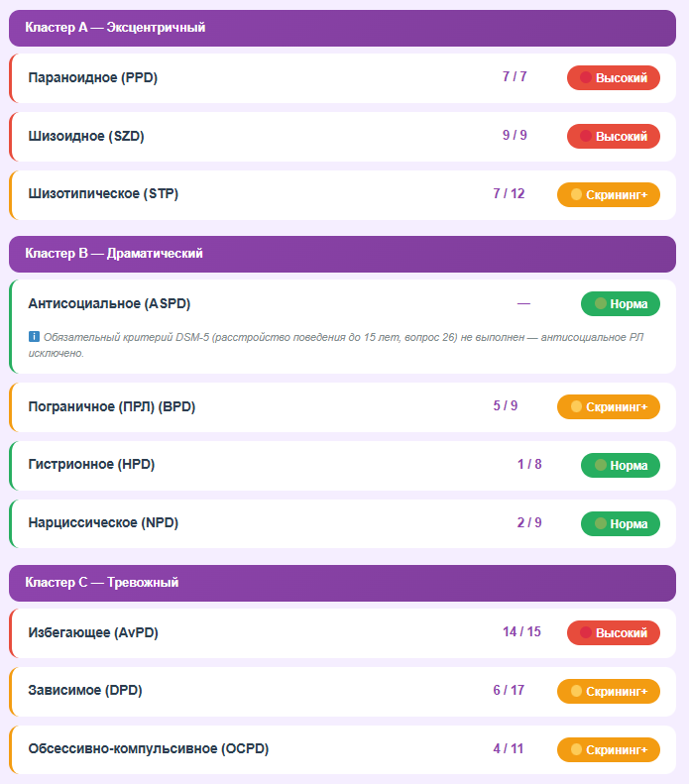Click the Обсессивно-компульсивное (OCPD) Скрининг+ badge

pos(609,749)
